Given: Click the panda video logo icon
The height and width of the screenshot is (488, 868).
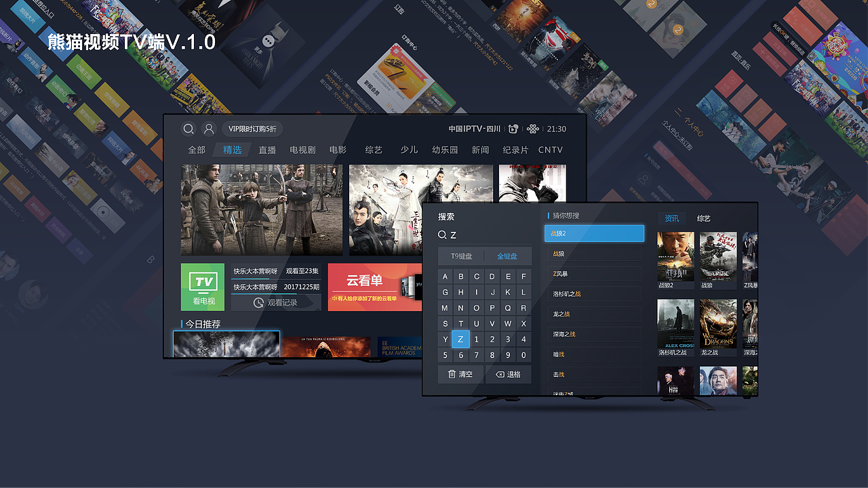Looking at the screenshot, I should click(x=513, y=129).
